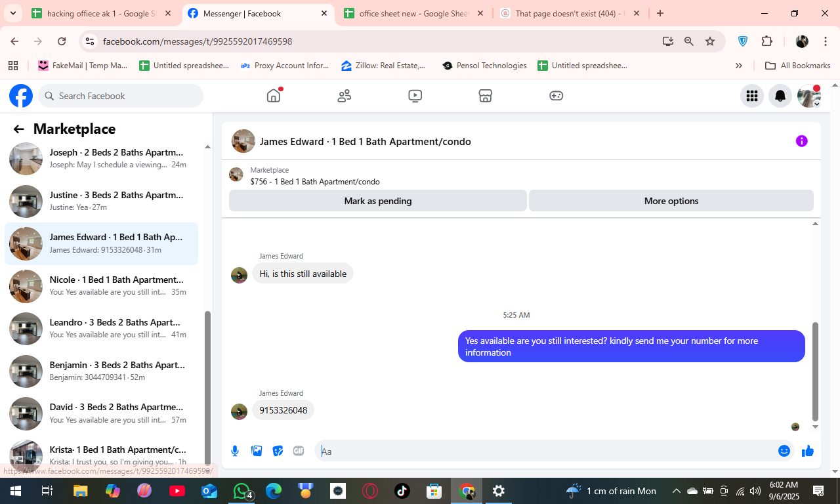The image size is (840, 504).
Task: Open Facebook Home icon
Action: click(x=274, y=96)
